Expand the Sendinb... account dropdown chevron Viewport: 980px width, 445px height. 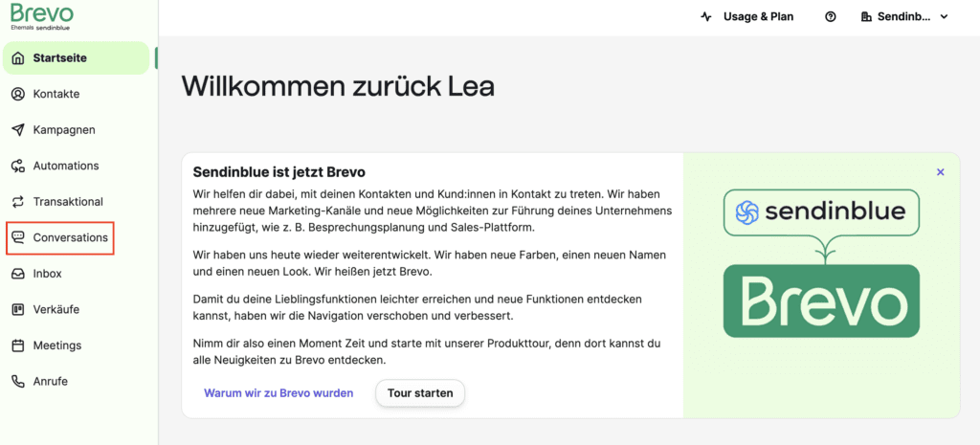pyautogui.click(x=944, y=17)
